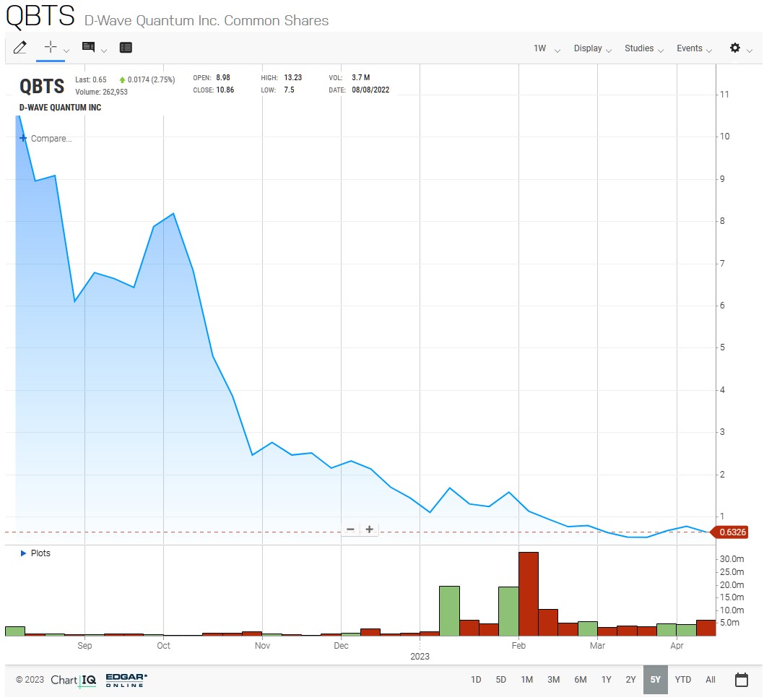Click the Sep label on time axis

pyautogui.click(x=84, y=645)
